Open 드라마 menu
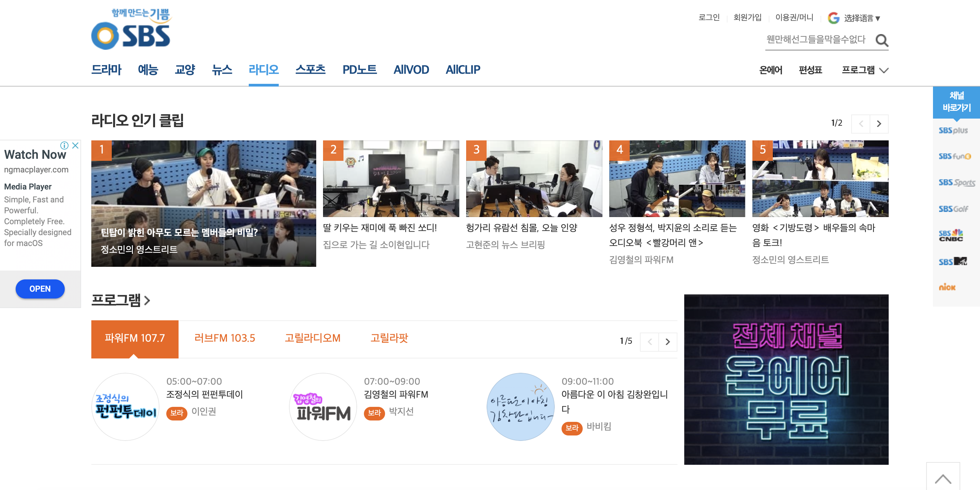The width and height of the screenshot is (980, 490). (x=106, y=70)
